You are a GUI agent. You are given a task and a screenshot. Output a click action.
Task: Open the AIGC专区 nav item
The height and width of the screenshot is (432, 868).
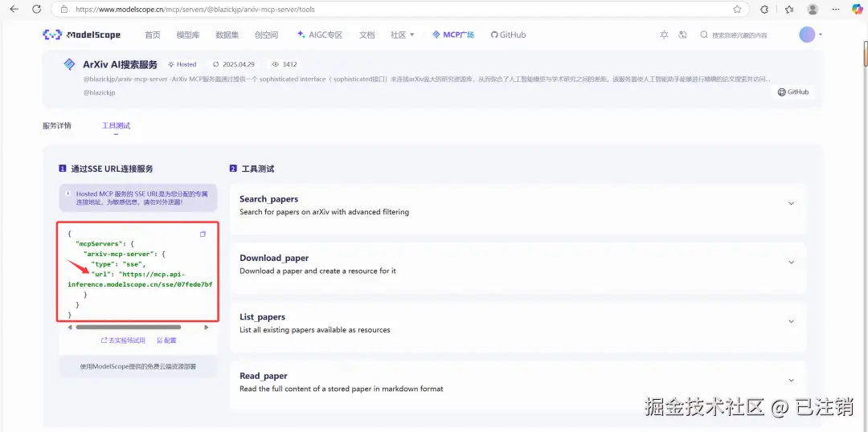tap(320, 35)
